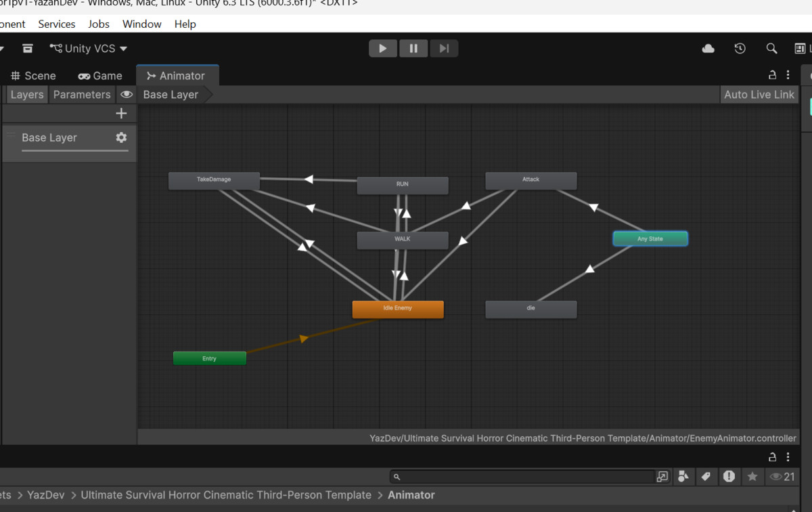Open the undo history icon
Screen dimensions: 812x512
pyautogui.click(x=740, y=49)
